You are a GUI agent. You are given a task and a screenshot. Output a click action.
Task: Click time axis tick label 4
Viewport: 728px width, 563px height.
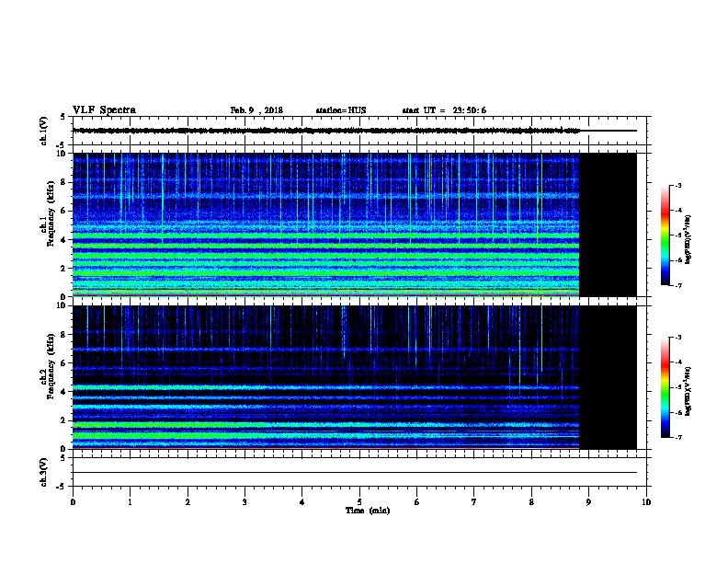(302, 502)
